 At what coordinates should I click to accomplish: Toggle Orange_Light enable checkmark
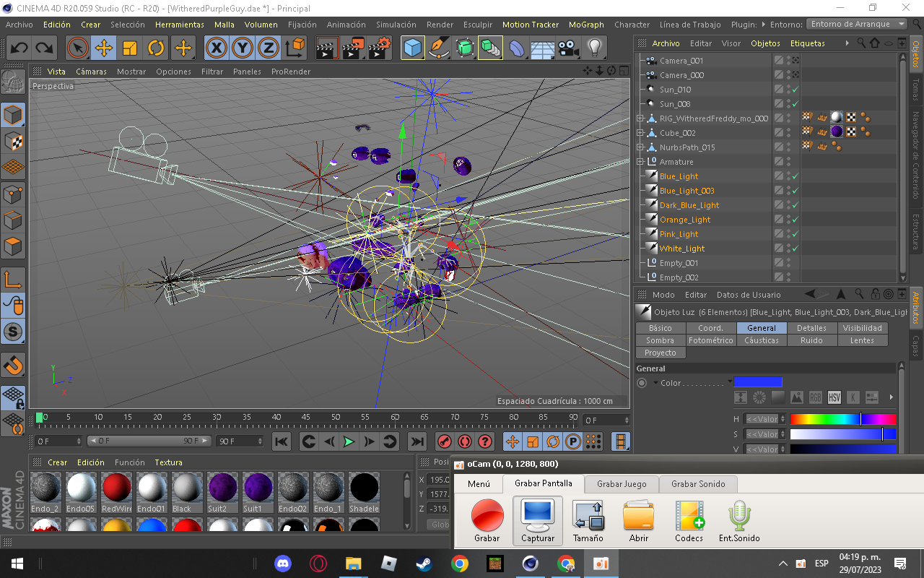pos(795,220)
